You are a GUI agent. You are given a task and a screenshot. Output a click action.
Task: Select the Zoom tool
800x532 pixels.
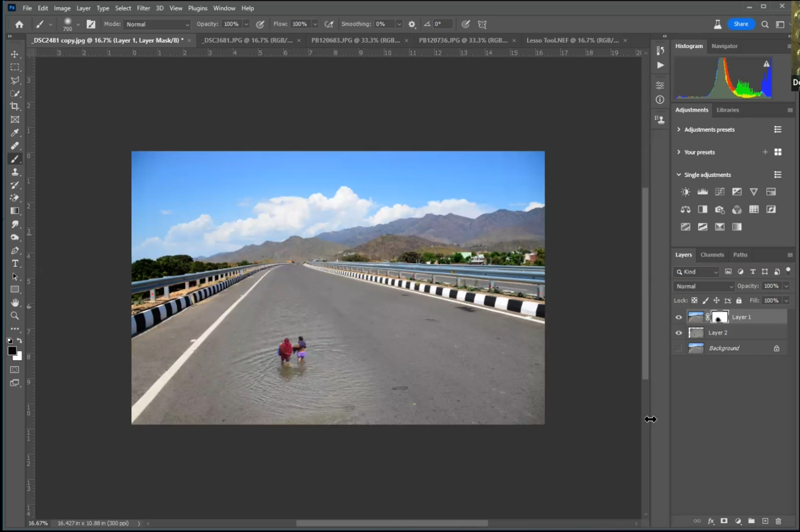pyautogui.click(x=15, y=316)
